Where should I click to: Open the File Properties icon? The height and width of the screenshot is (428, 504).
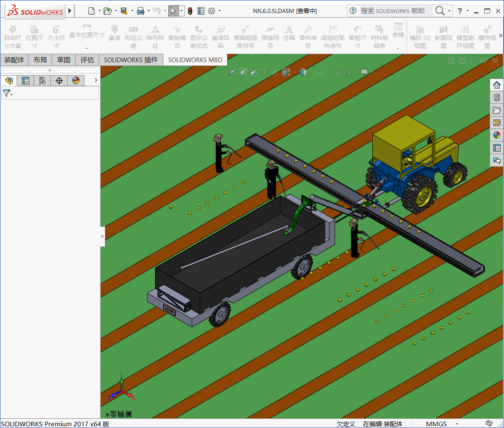(201, 11)
